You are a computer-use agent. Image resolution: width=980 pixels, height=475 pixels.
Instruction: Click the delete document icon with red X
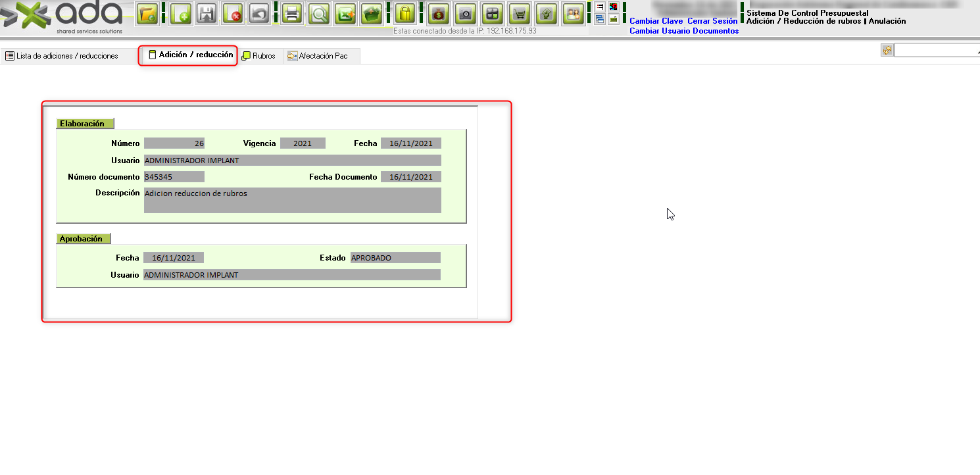click(x=233, y=14)
